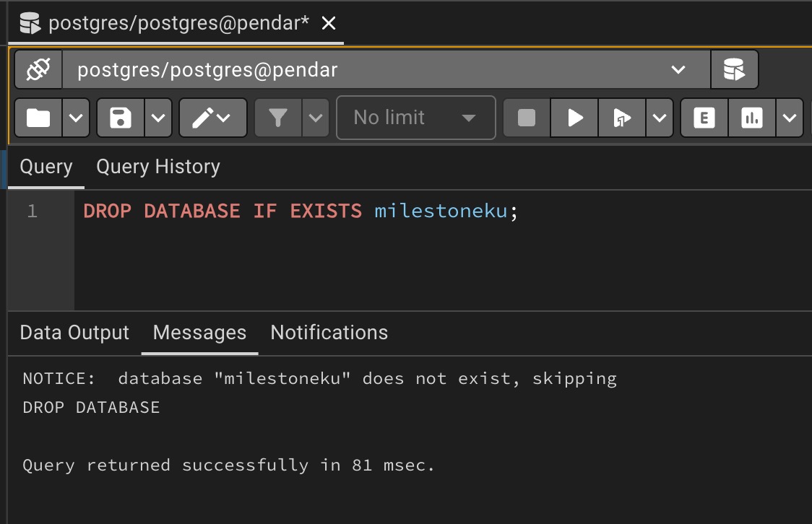This screenshot has width=812, height=524.
Task: Switch to the Query tab
Action: click(x=46, y=167)
